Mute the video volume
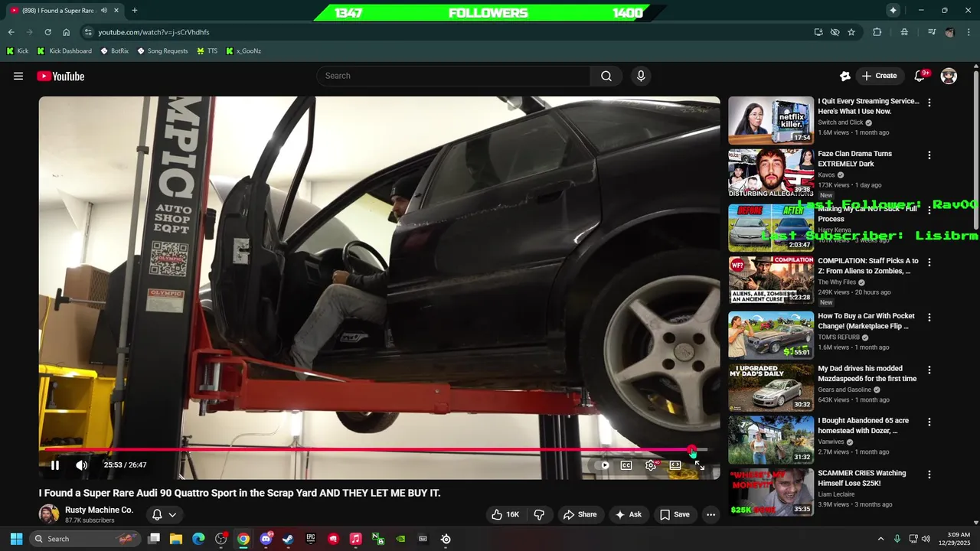Viewport: 980px width, 551px height. (81, 465)
